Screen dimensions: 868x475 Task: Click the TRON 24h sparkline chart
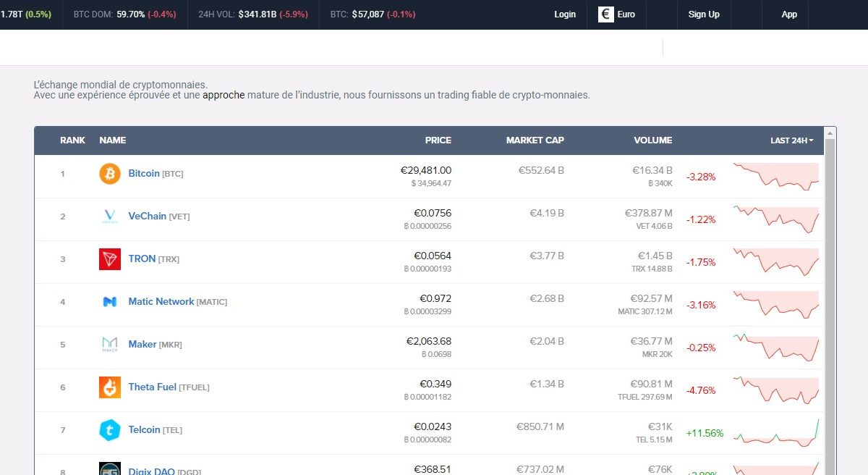pyautogui.click(x=776, y=261)
